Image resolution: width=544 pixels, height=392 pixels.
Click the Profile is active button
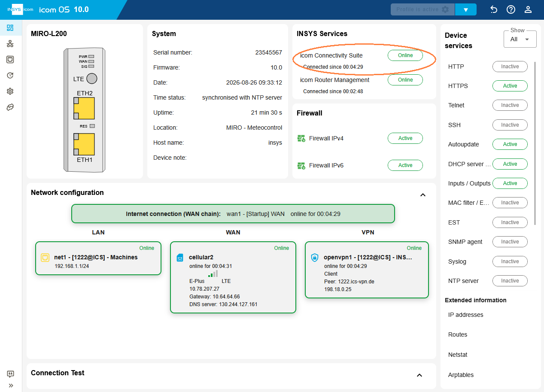pyautogui.click(x=422, y=9)
